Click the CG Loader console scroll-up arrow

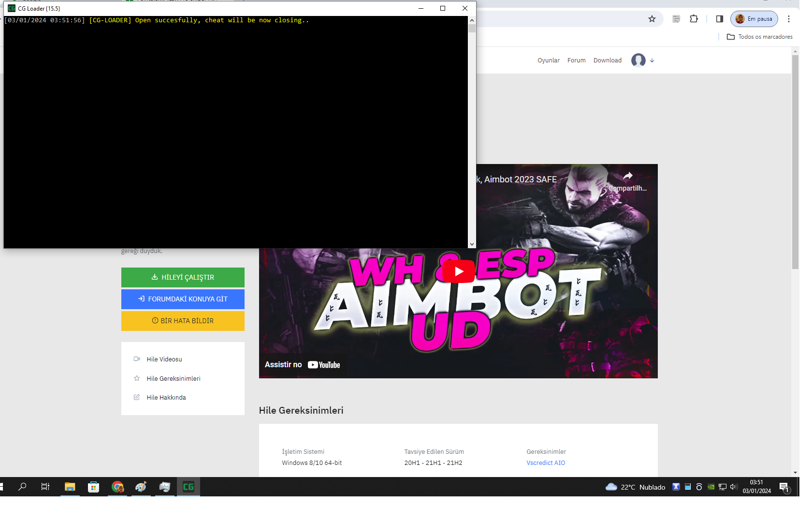tap(472, 20)
